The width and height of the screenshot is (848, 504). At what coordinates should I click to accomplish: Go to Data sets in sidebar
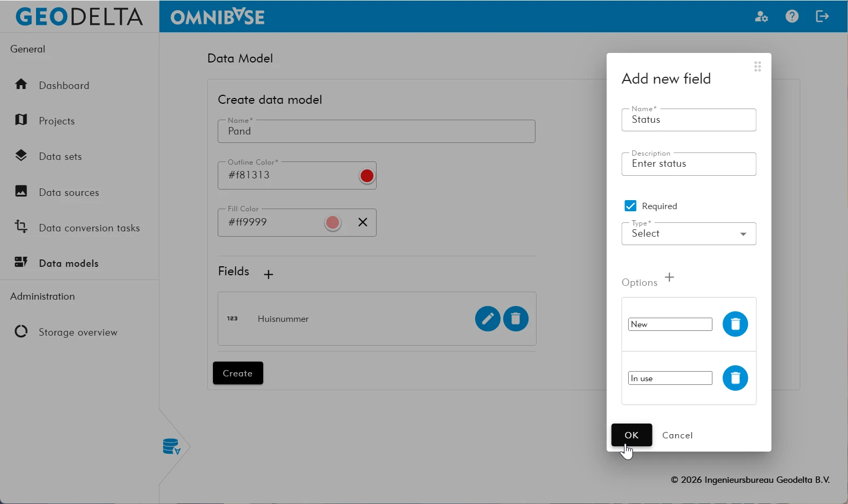(x=60, y=156)
